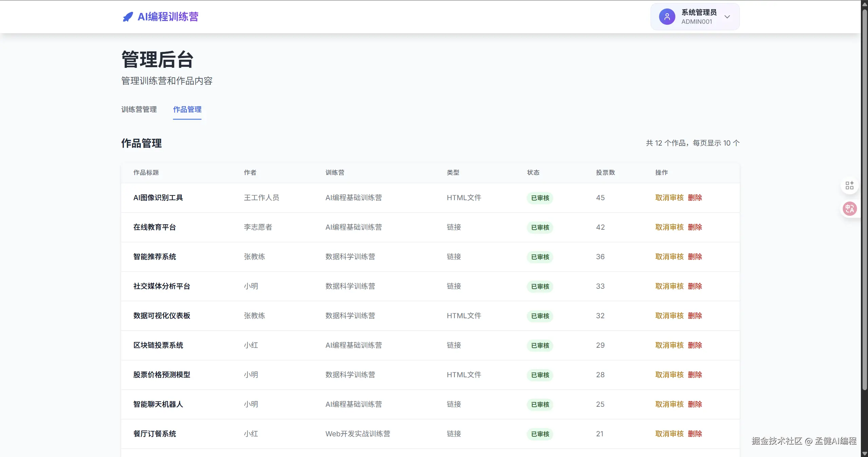Click the 投票数 column header
The width and height of the screenshot is (868, 457).
pos(605,172)
